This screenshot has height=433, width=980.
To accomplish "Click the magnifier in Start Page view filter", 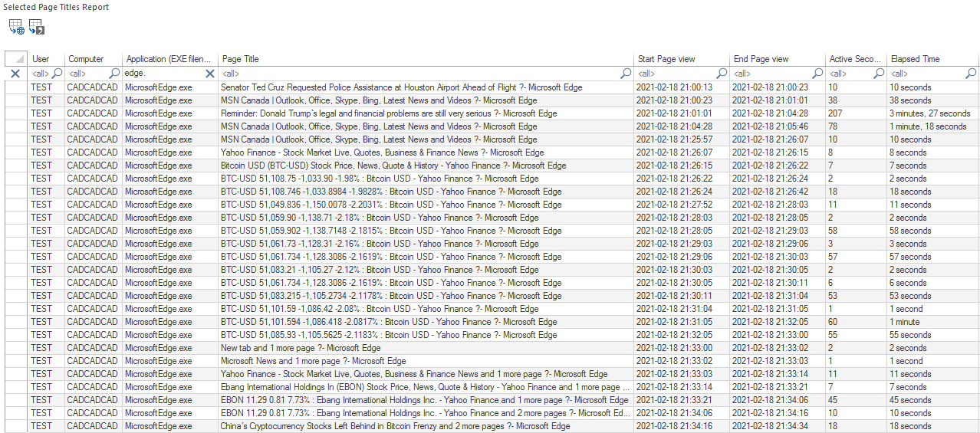I will 722,74.
